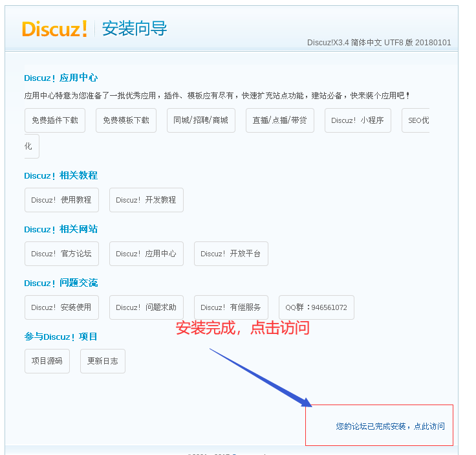
Task: Open the Discuz! 使用教程 link
Action: tap(61, 200)
